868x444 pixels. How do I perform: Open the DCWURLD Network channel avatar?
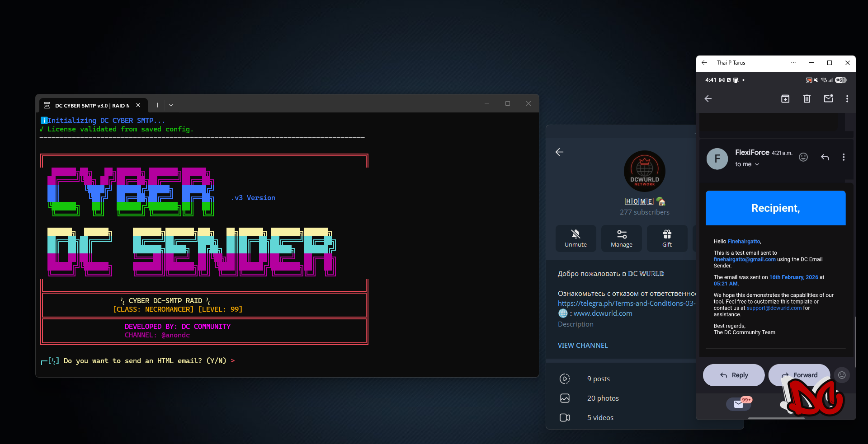tap(645, 171)
